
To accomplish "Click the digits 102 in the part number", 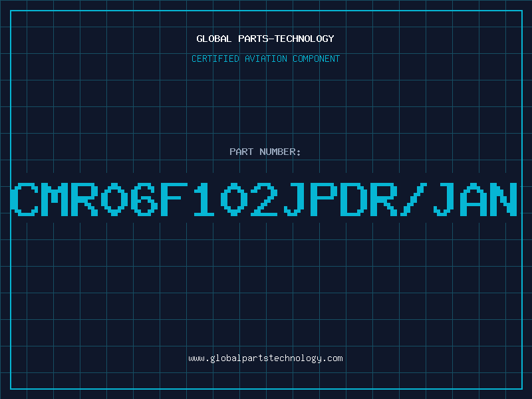I will (235, 199).
